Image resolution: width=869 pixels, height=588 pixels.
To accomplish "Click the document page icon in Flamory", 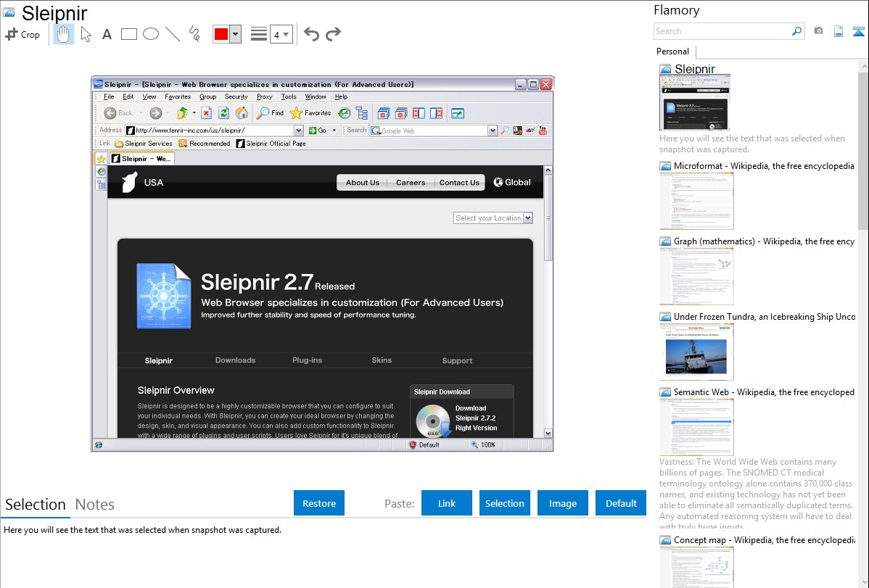I will pos(839,31).
